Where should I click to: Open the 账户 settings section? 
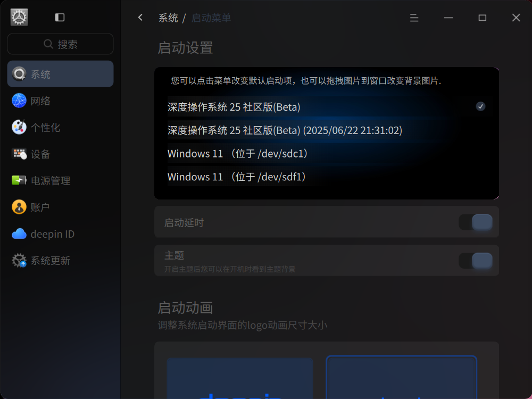[61, 207]
